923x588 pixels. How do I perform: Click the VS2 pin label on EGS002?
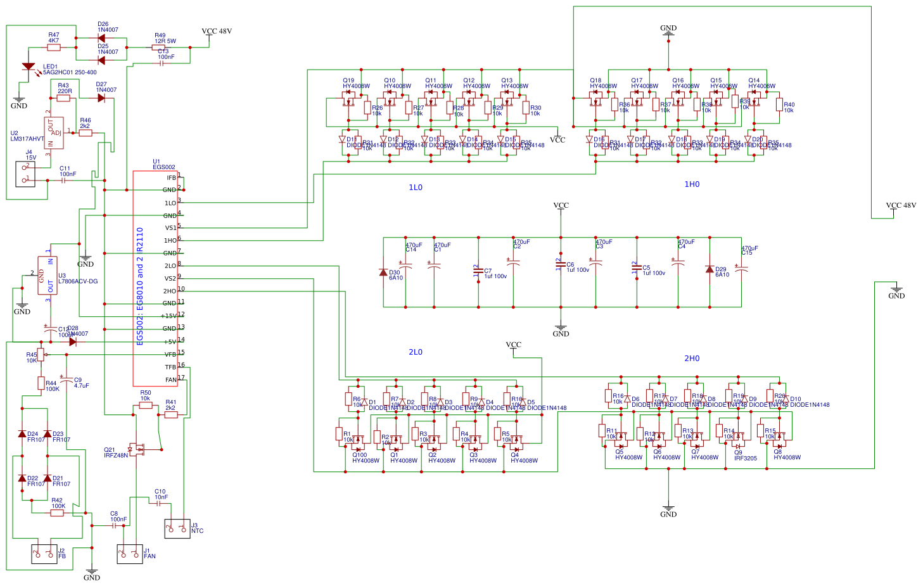pyautogui.click(x=171, y=279)
